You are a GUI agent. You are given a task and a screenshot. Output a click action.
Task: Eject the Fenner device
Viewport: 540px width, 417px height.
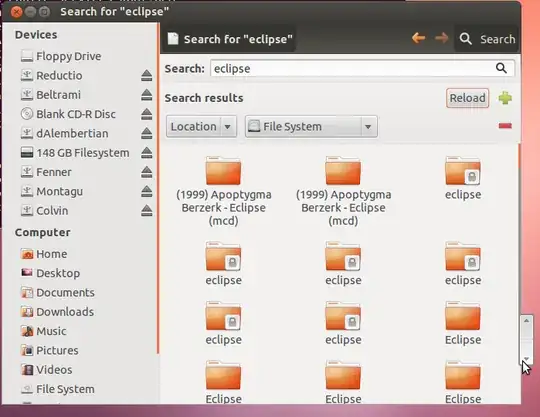[x=146, y=172]
